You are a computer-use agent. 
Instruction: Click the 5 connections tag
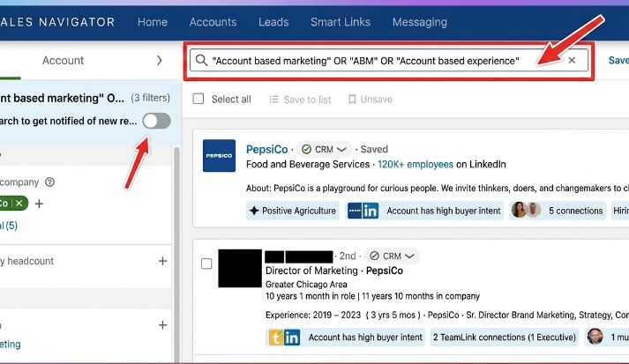(558, 211)
